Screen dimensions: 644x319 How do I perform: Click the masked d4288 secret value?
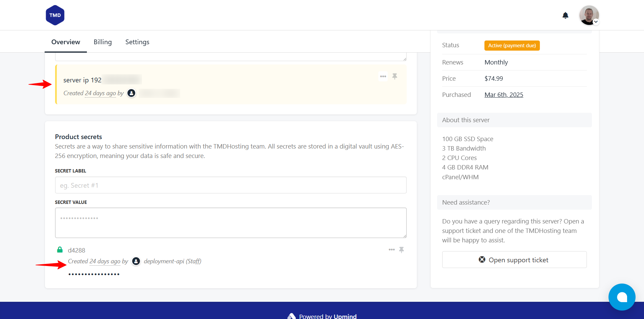click(x=94, y=274)
